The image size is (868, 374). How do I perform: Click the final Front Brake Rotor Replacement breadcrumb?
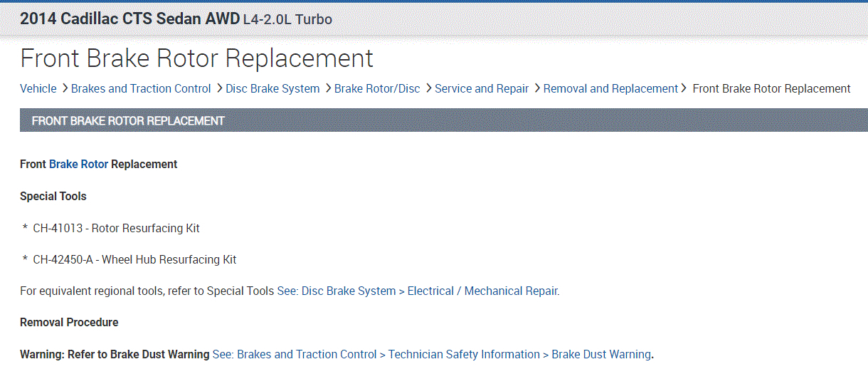coord(771,89)
